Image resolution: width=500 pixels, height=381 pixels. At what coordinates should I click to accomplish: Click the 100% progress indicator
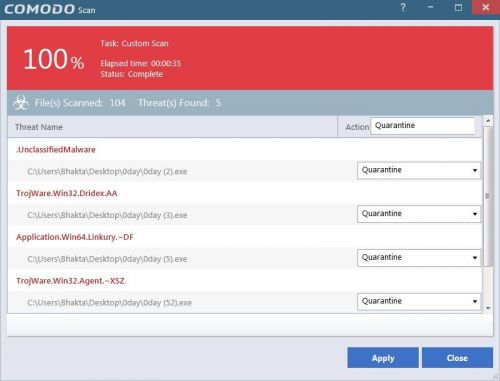[x=54, y=59]
